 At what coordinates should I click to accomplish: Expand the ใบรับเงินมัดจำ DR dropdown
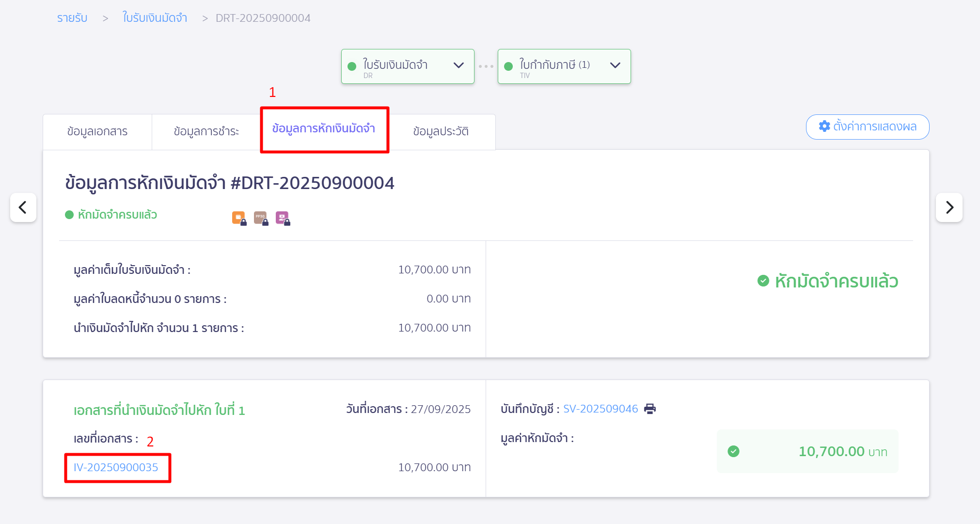pyautogui.click(x=458, y=65)
